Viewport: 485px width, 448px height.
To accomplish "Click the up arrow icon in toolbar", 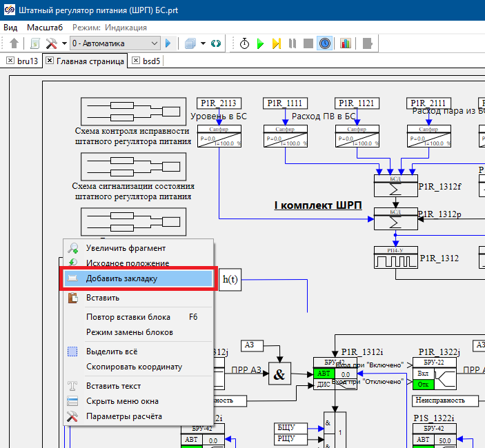I will click(x=14, y=43).
